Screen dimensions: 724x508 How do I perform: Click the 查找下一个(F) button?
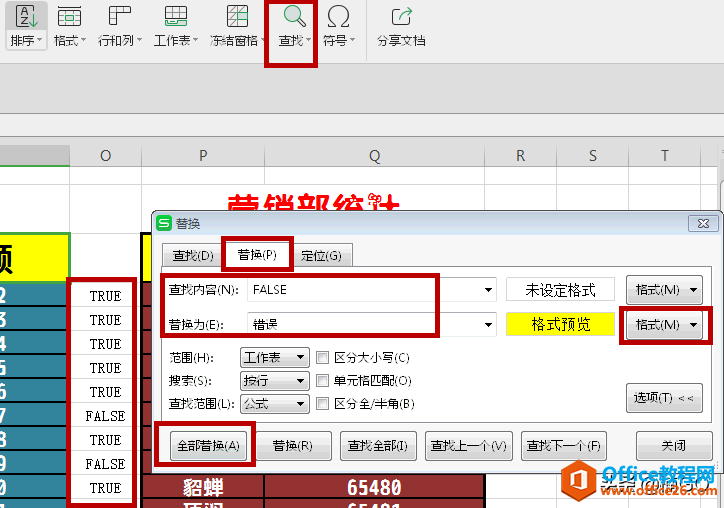(563, 446)
